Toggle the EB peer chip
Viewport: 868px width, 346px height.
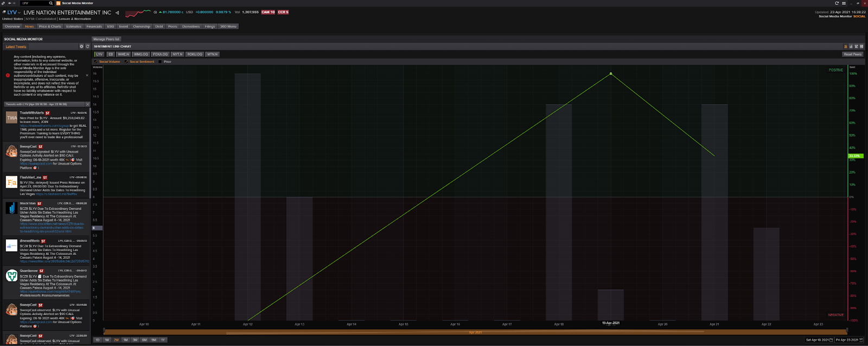point(111,54)
